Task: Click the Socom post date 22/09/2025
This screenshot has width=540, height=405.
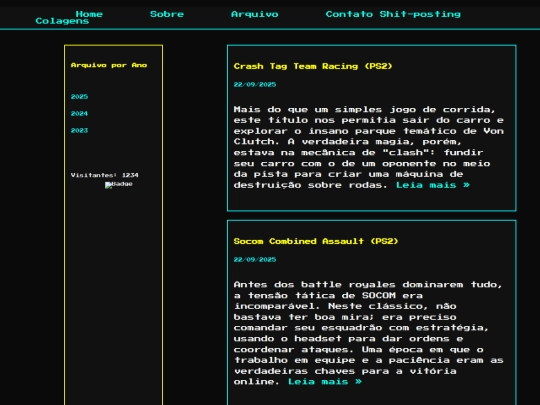Action: tap(255, 260)
